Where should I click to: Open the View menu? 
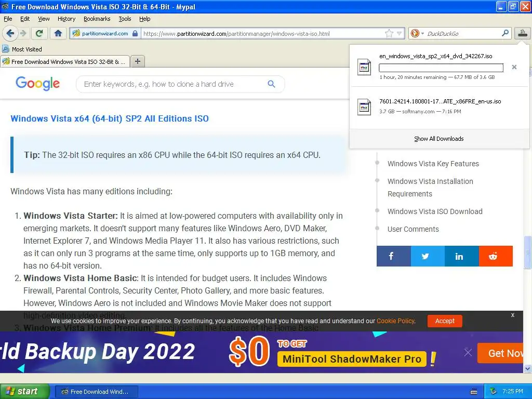(44, 19)
